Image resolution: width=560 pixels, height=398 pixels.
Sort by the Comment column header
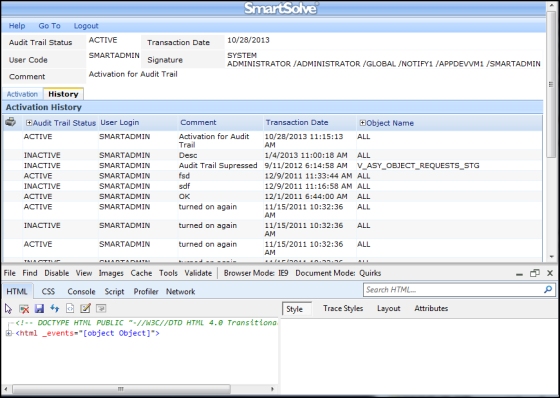198,123
